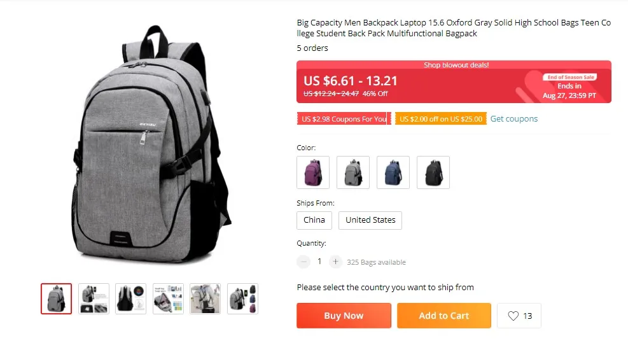Select the purple backpack color
The height and width of the screenshot is (364, 628).
click(x=313, y=172)
